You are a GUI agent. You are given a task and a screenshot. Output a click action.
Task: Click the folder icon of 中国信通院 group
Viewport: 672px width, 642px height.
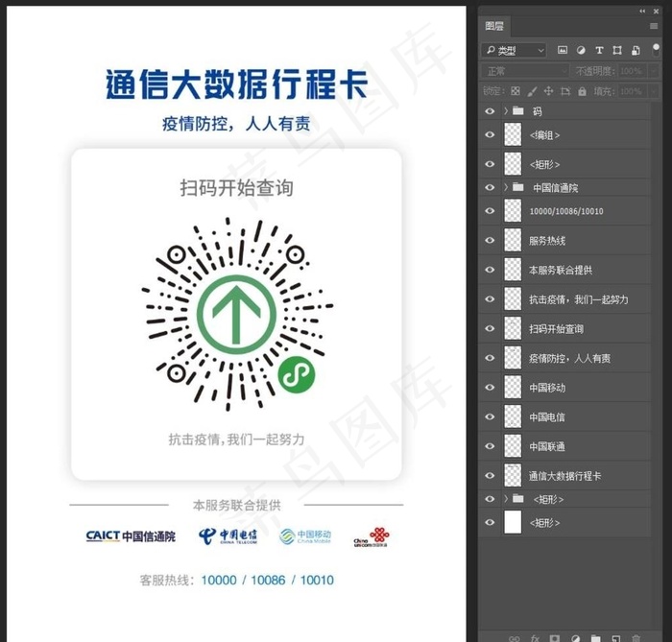[x=518, y=187]
